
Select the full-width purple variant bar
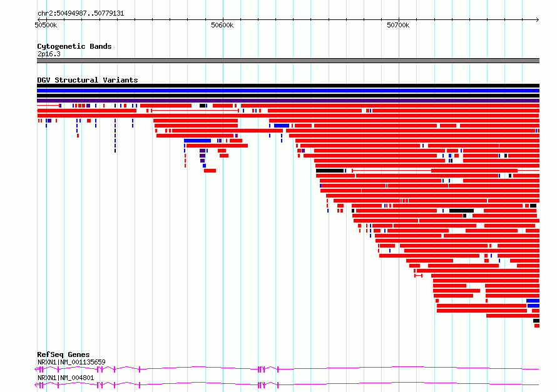coord(288,101)
